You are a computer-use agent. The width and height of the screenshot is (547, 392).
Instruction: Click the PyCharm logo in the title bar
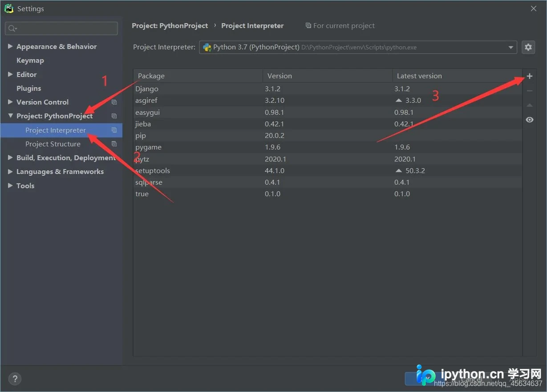click(x=9, y=8)
